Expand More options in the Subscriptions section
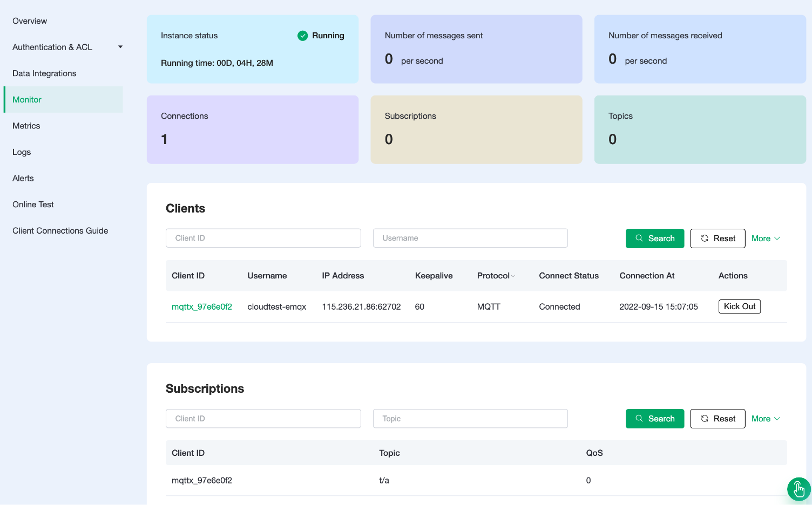 tap(766, 419)
